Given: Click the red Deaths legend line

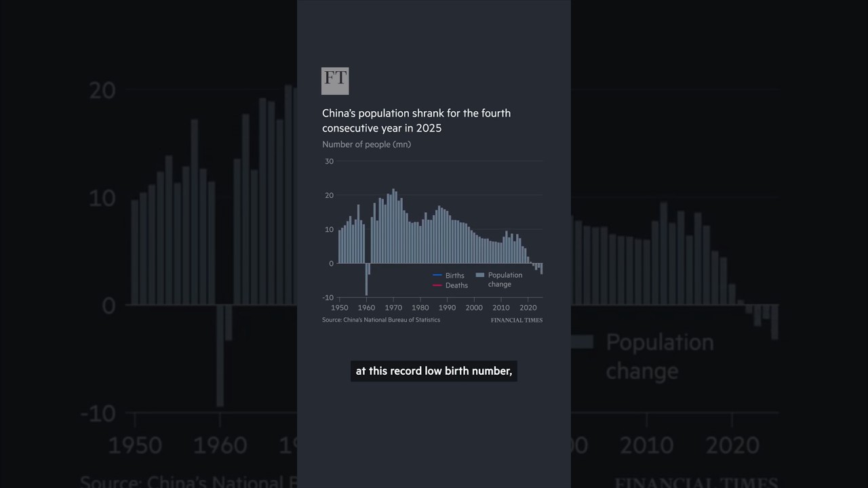Looking at the screenshot, I should [x=437, y=285].
